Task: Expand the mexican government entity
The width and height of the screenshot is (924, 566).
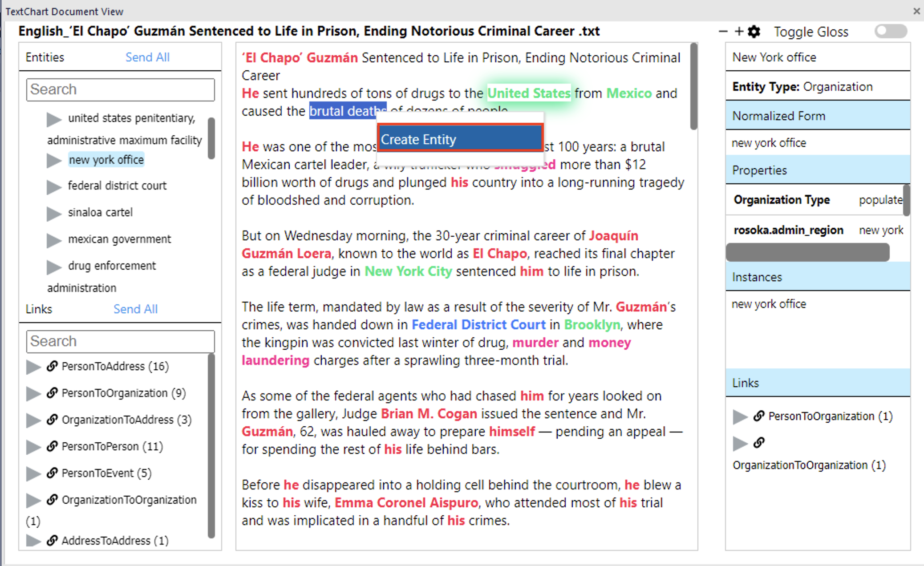Action: point(54,240)
